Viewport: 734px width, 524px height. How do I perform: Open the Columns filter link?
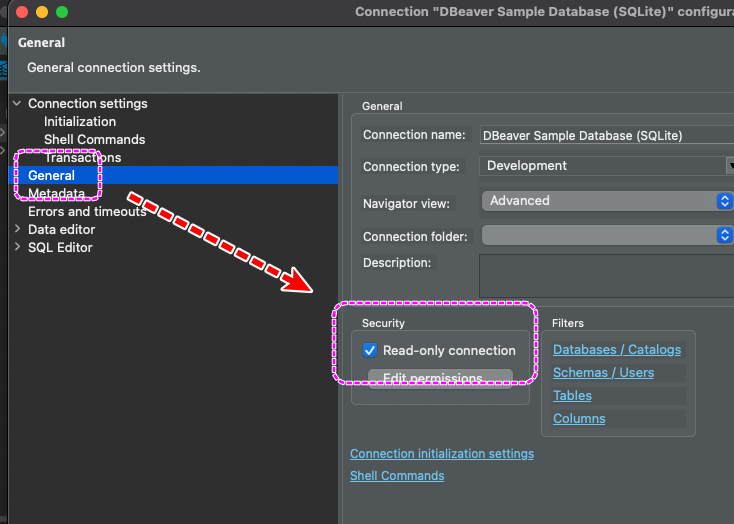(579, 419)
